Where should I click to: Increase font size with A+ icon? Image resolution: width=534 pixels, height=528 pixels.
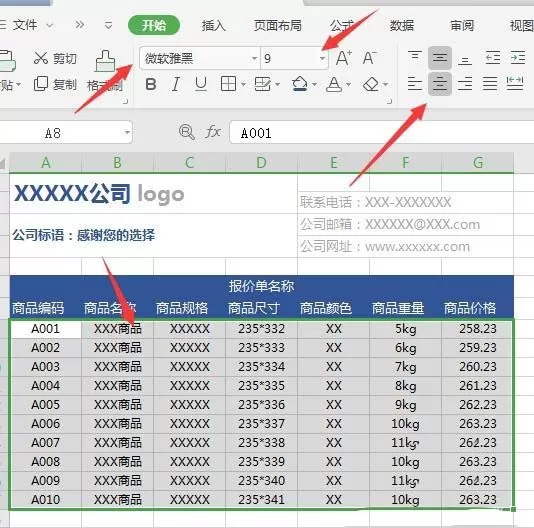[x=343, y=58]
